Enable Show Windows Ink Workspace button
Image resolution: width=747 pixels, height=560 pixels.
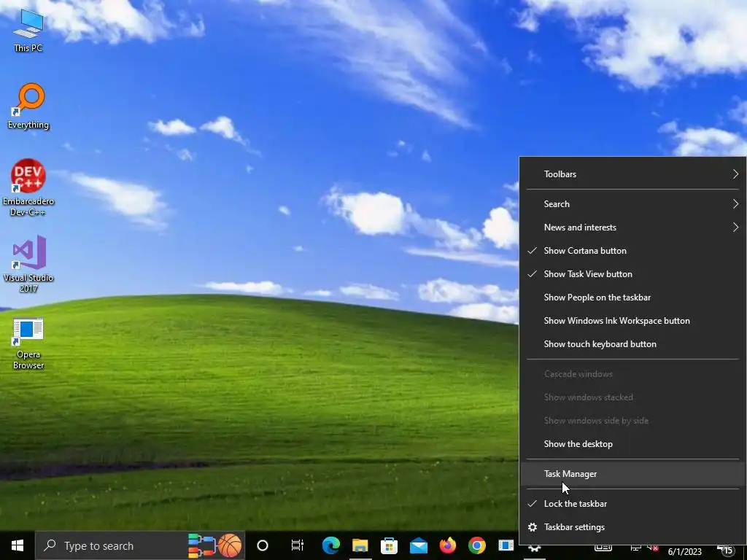click(x=632, y=321)
